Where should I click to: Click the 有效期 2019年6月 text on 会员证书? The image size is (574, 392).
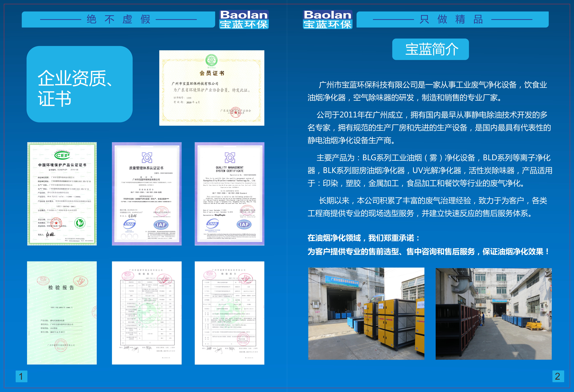pos(187,102)
